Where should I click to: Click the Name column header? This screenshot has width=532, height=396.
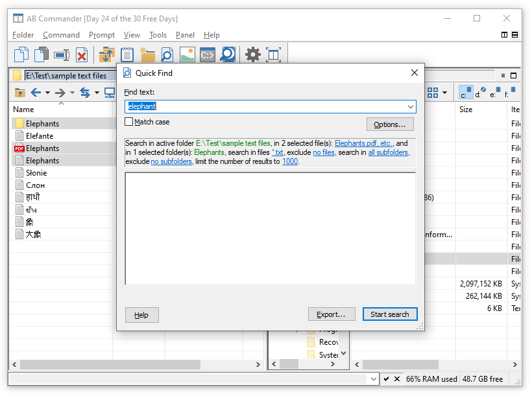(x=61, y=110)
